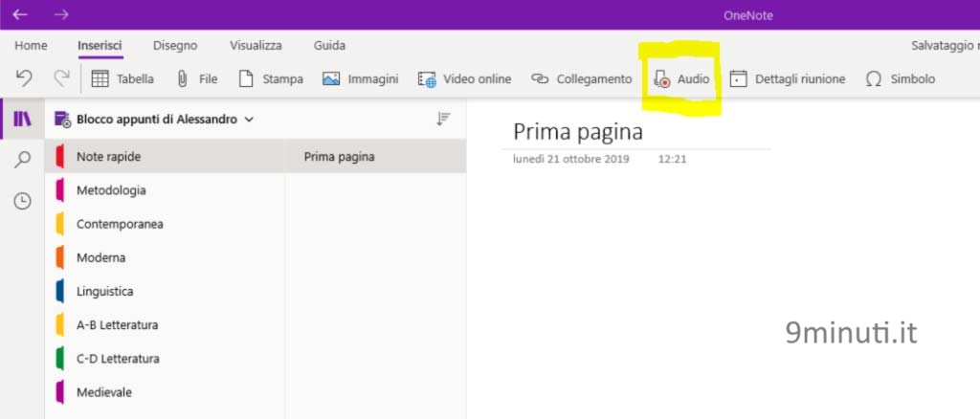Click the page time 12:21

pyautogui.click(x=673, y=159)
